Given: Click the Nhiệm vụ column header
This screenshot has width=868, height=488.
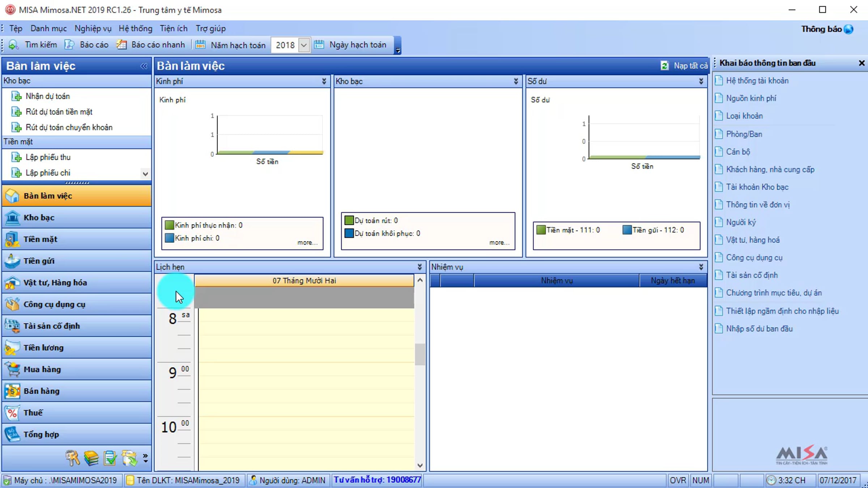Looking at the screenshot, I should [557, 281].
